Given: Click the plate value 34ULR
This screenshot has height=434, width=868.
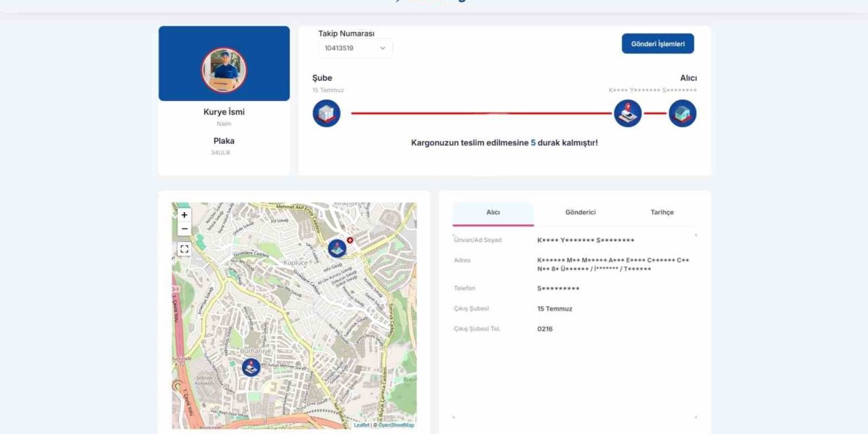Looking at the screenshot, I should click(x=219, y=153).
